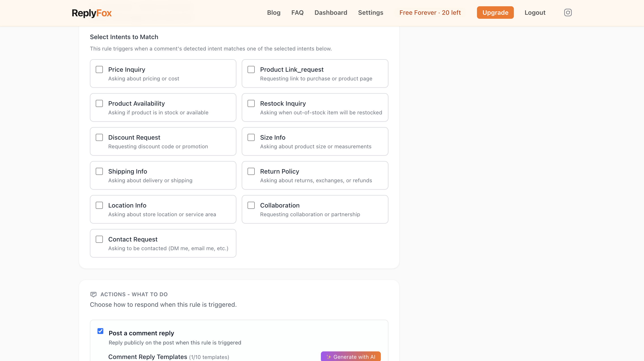
Task: Tick the Restock Inquiry checkbox
Action: (251, 103)
